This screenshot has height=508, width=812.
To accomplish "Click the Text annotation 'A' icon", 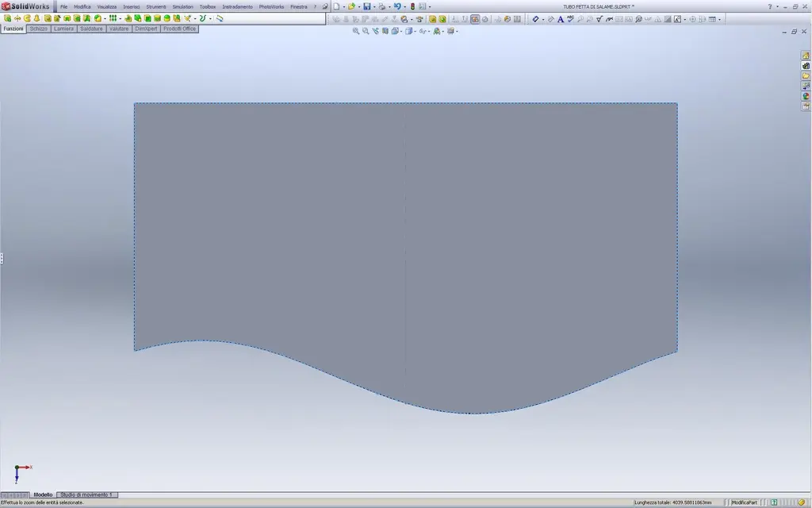I will [561, 19].
